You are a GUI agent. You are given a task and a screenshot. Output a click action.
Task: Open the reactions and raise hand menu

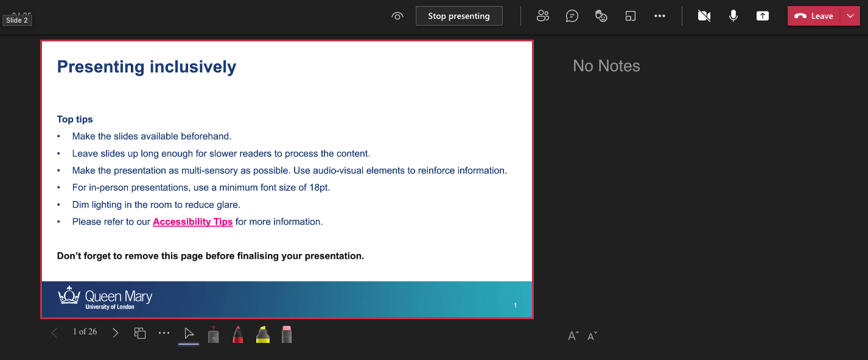point(601,16)
